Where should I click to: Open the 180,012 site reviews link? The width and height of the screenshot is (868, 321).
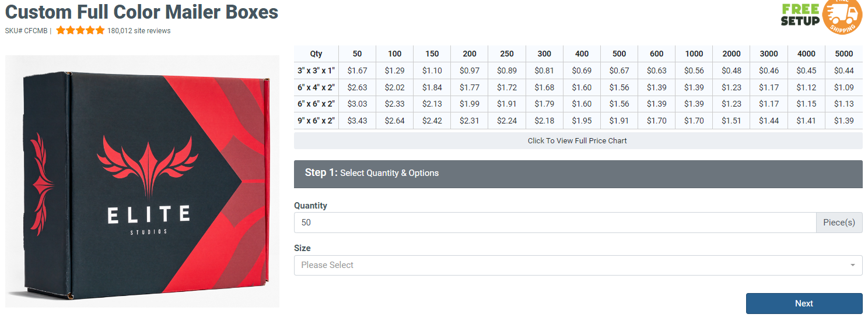tap(139, 31)
